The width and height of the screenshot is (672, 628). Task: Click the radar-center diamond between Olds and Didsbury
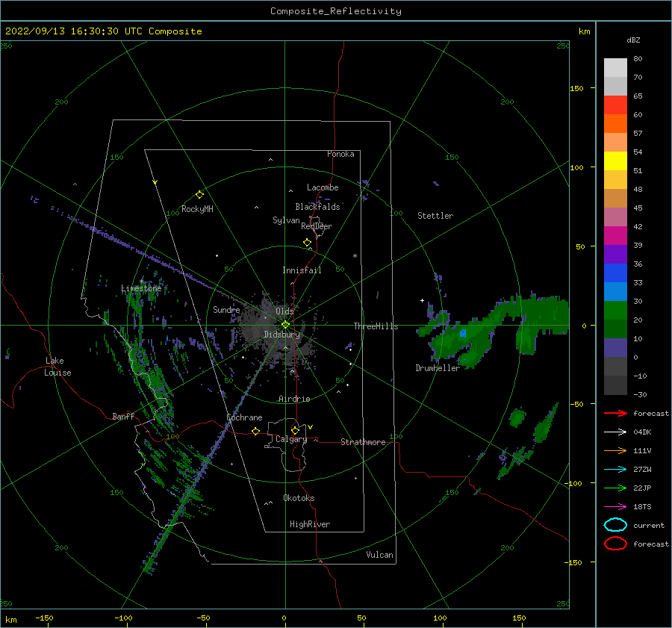pos(285,325)
